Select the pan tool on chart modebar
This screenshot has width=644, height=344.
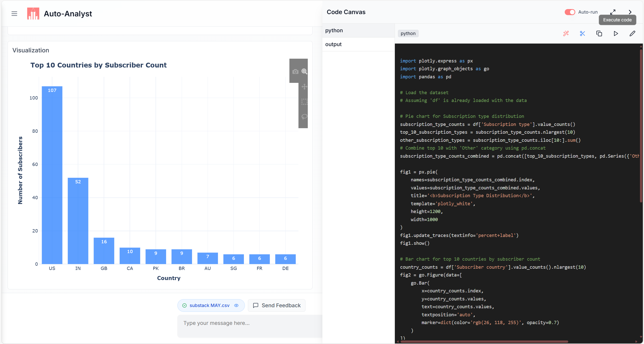[304, 87]
